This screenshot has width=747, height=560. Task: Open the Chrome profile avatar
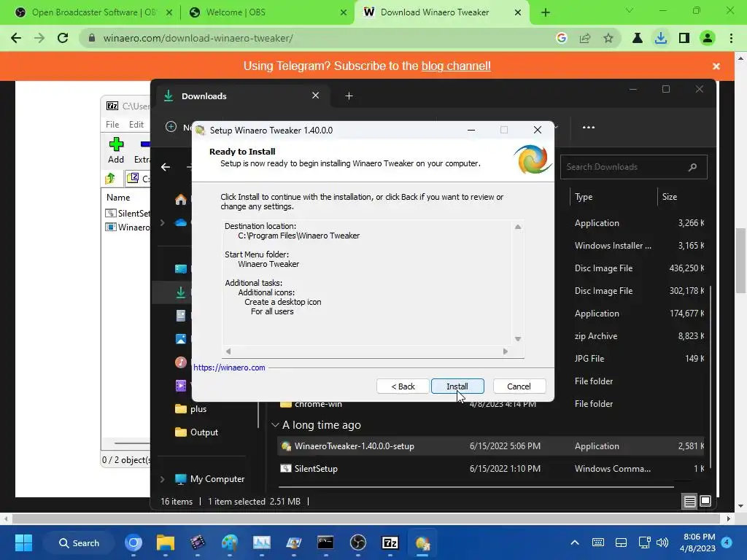(708, 38)
